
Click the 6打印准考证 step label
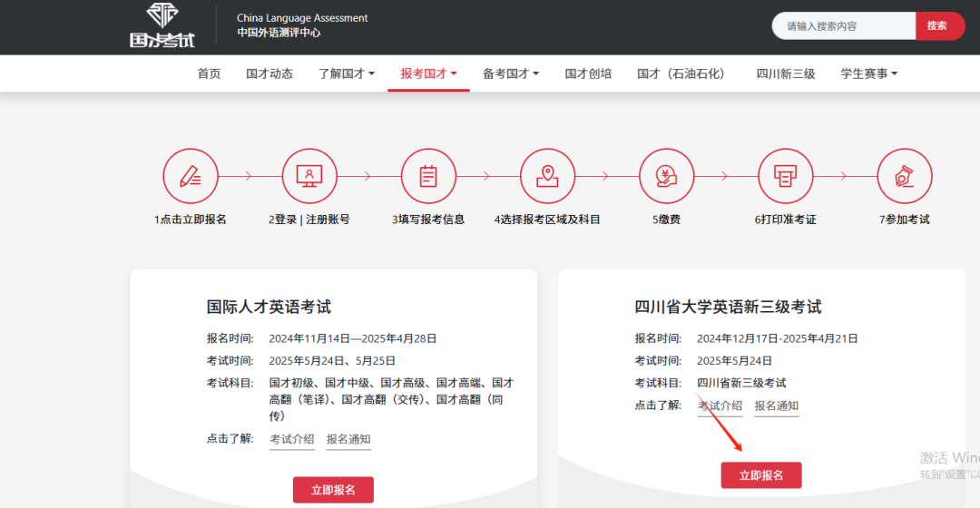pyautogui.click(x=786, y=220)
